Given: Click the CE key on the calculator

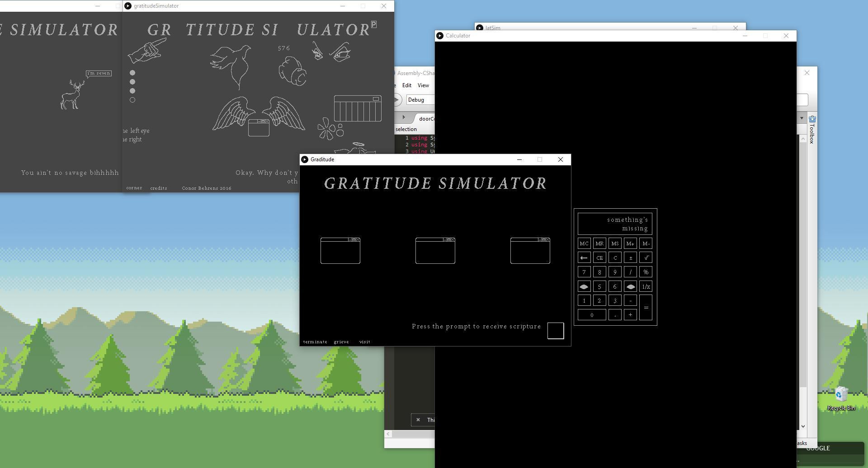Looking at the screenshot, I should (x=599, y=258).
